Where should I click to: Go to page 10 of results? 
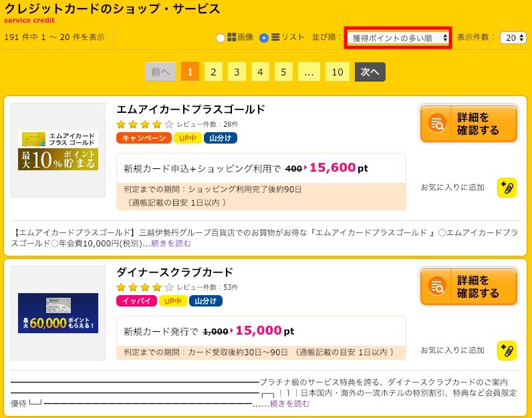(338, 72)
